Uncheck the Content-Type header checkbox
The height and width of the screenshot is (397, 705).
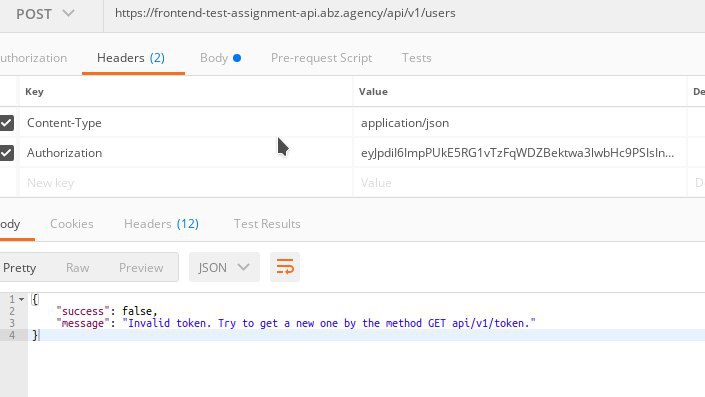[x=6, y=123]
